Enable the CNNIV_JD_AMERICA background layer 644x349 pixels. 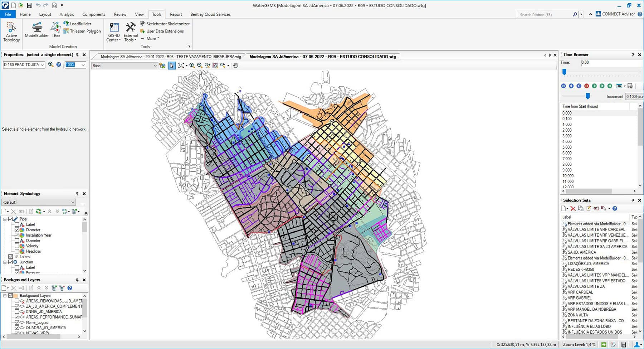17,312
